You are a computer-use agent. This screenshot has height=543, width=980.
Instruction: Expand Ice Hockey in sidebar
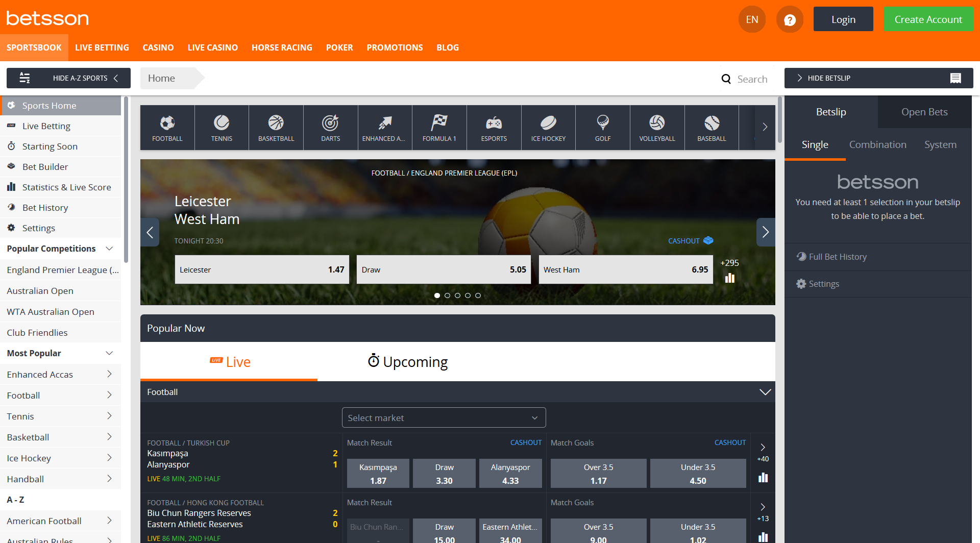[x=109, y=458]
